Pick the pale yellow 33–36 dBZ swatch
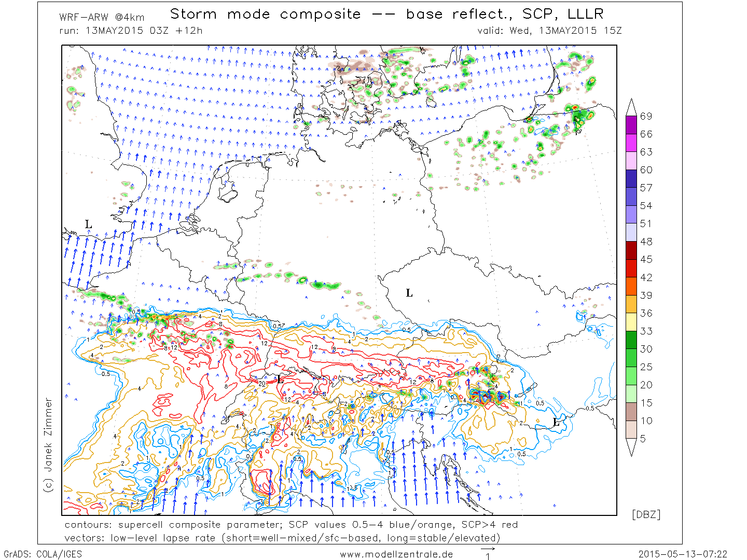This screenshot has height=560, width=747. tap(631, 322)
